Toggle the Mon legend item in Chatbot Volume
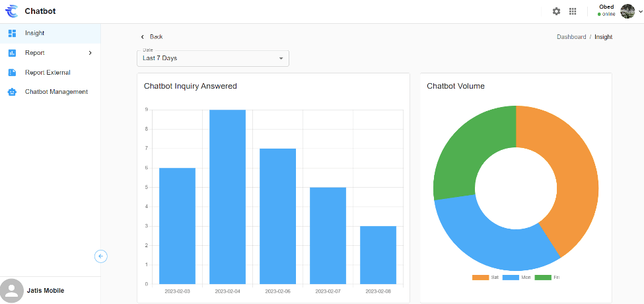 (x=517, y=277)
